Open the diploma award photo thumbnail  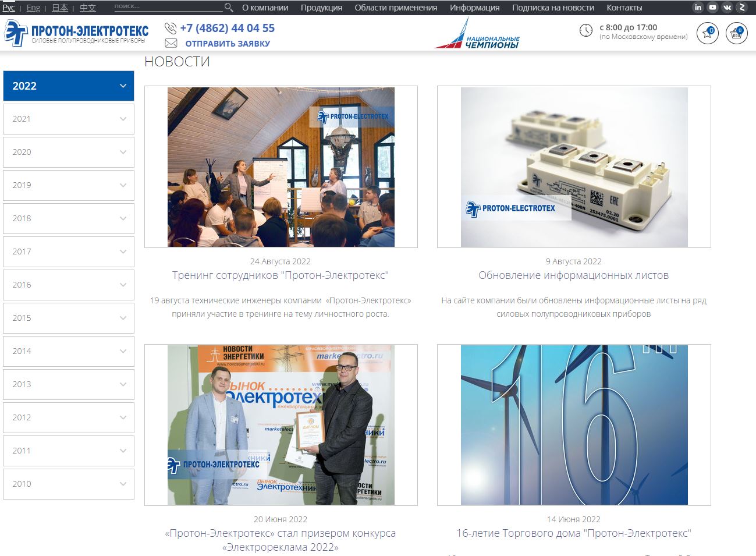pyautogui.click(x=281, y=425)
